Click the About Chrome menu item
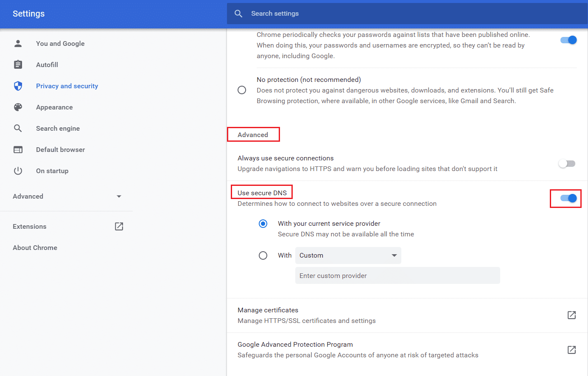Screen dimensions: 588x376 (35, 247)
